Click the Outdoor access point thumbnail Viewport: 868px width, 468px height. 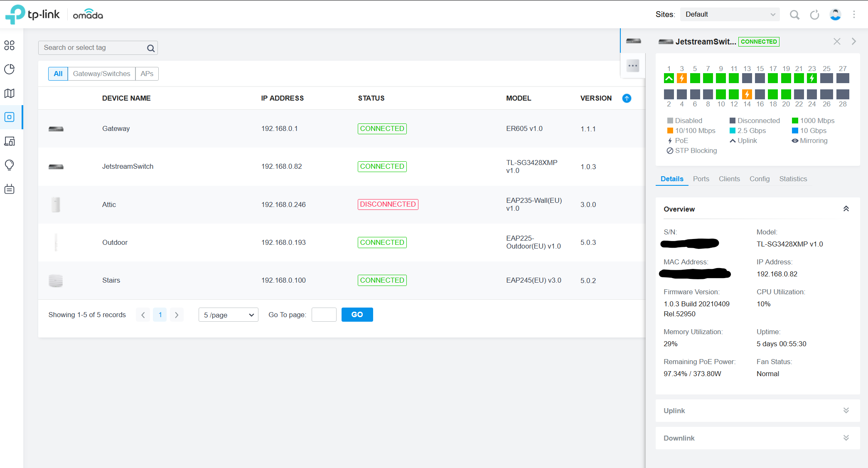tap(56, 242)
